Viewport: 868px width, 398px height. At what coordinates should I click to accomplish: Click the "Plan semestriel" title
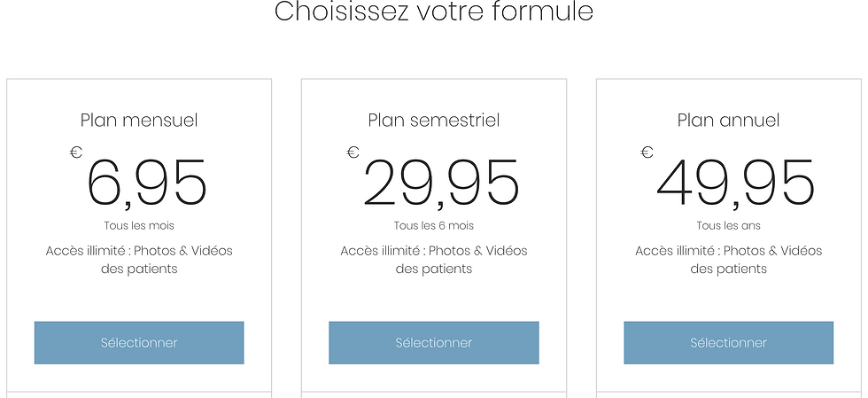click(434, 121)
